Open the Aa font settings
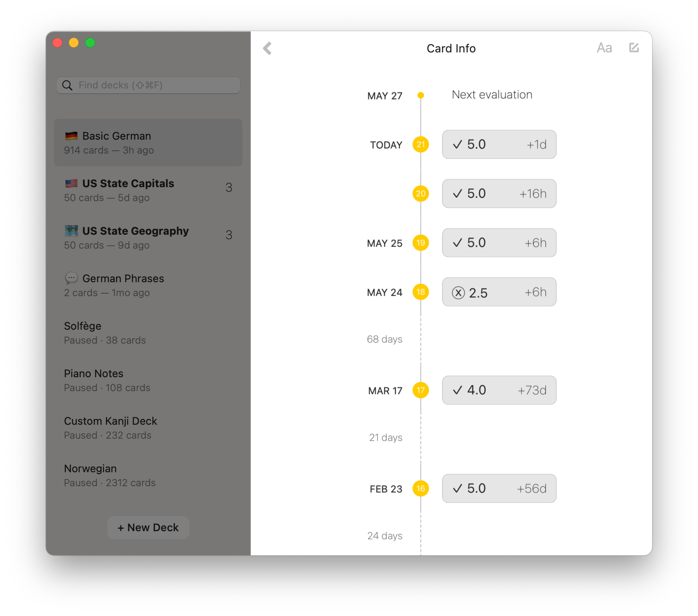The image size is (698, 616). pyautogui.click(x=604, y=48)
